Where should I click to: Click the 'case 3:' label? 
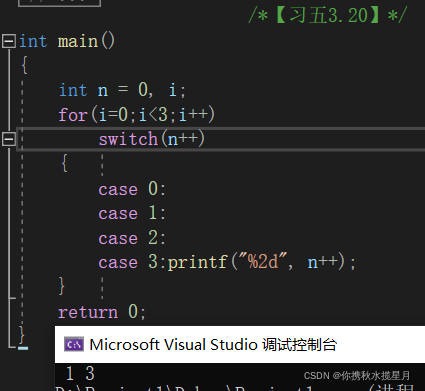(132, 262)
